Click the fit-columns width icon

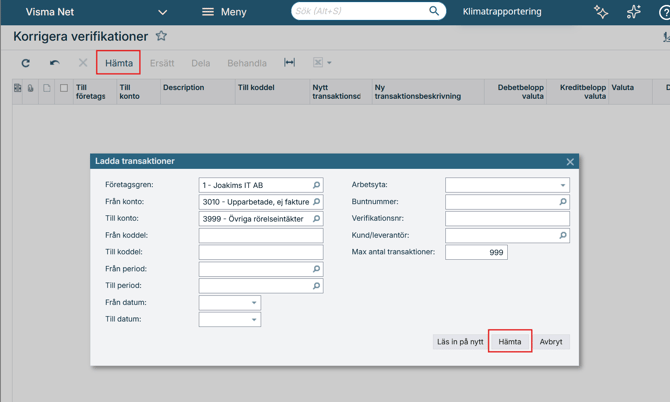289,63
